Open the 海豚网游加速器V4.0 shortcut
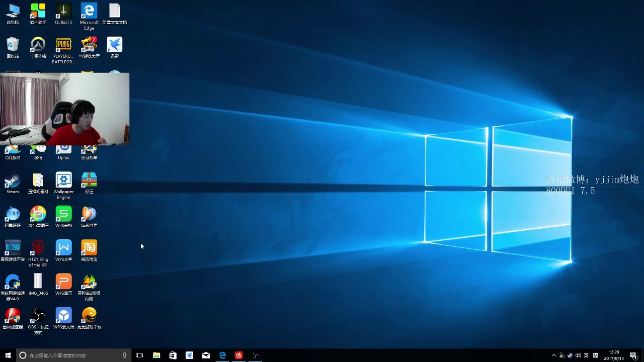 tap(13, 287)
